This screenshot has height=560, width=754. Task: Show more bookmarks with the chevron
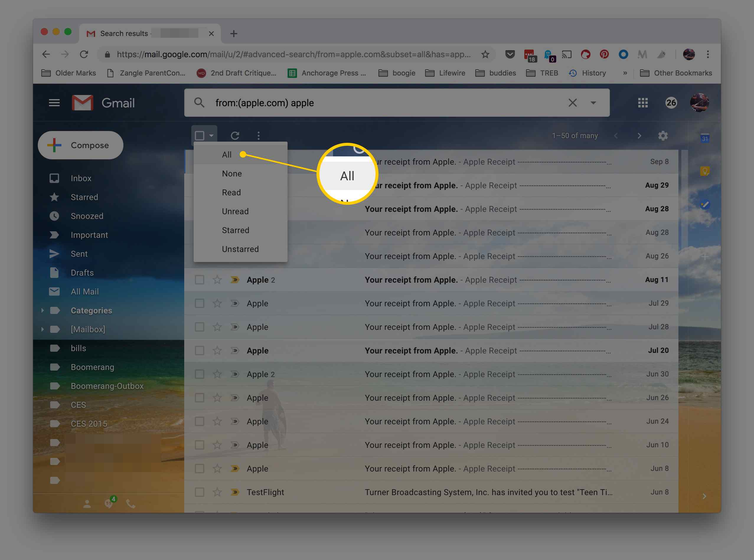pyautogui.click(x=625, y=73)
